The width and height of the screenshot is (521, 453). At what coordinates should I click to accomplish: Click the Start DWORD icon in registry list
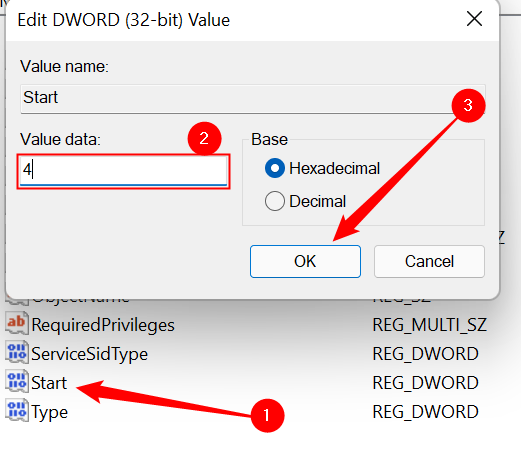tap(17, 382)
